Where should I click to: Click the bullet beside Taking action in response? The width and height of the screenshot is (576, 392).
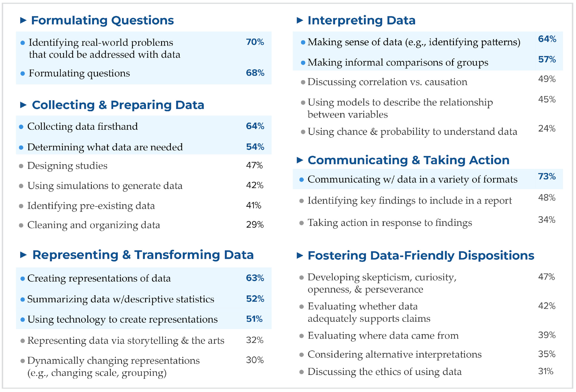301,223
